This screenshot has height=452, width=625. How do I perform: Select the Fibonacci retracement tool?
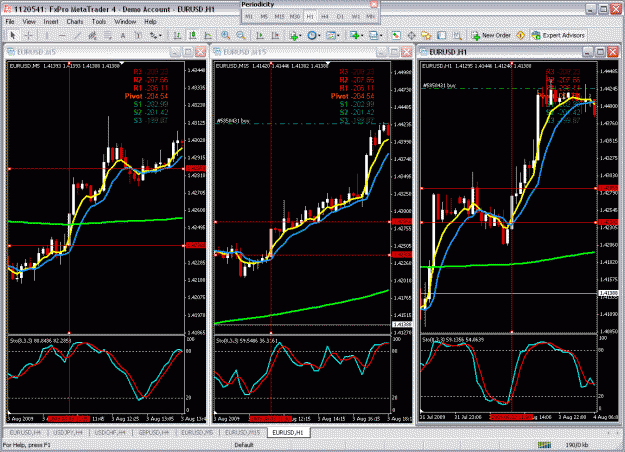(108, 35)
